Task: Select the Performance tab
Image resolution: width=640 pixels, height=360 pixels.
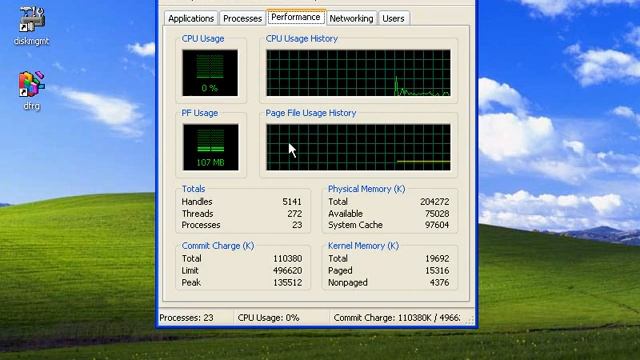Action: (296, 17)
